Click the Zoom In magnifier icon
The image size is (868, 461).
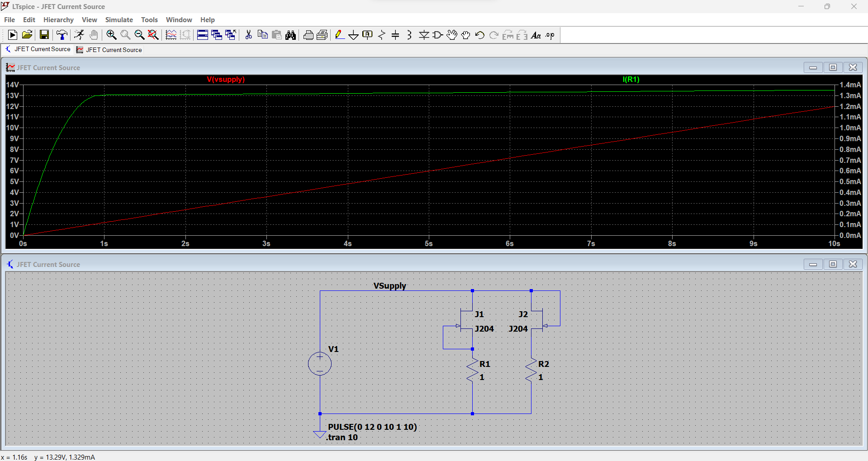tap(111, 35)
